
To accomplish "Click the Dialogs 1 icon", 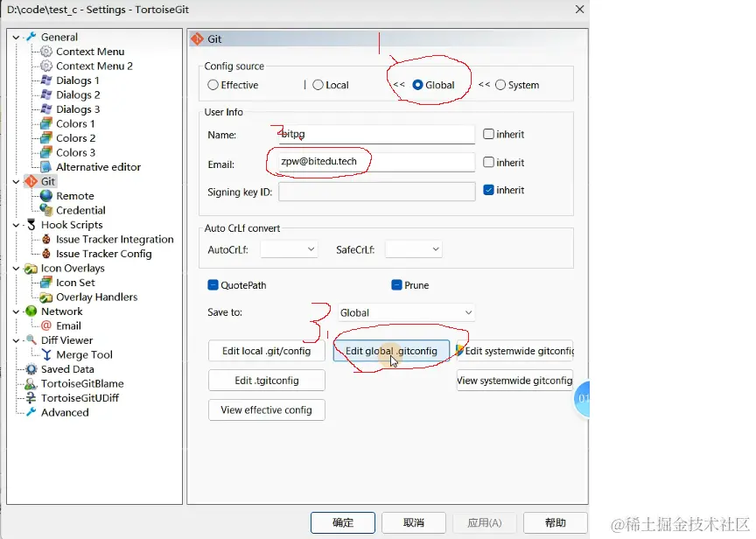I will pyautogui.click(x=46, y=80).
